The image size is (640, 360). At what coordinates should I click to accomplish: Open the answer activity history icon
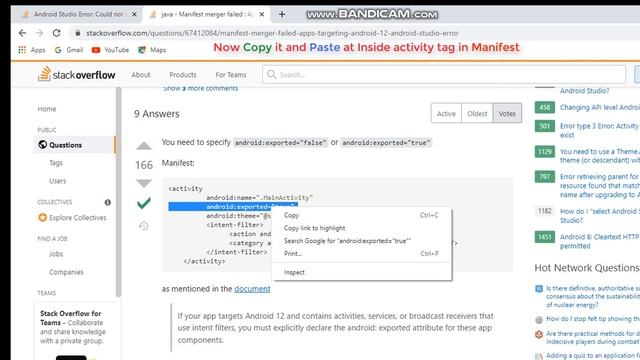[x=144, y=226]
